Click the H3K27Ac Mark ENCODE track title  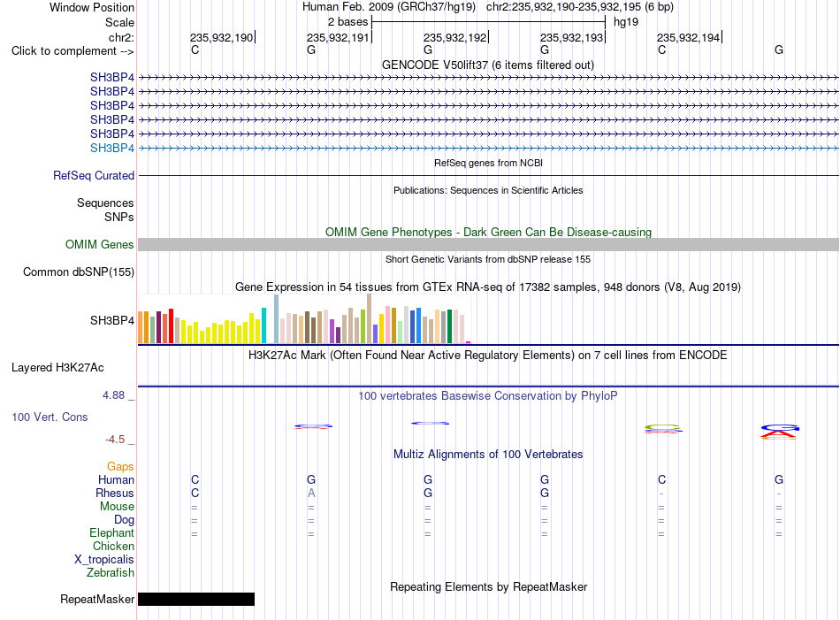[x=488, y=356]
